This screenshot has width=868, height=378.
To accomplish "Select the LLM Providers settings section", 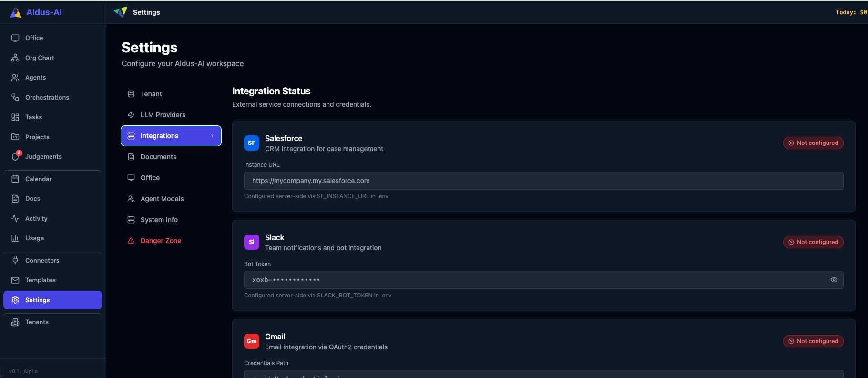I will 171,115.
